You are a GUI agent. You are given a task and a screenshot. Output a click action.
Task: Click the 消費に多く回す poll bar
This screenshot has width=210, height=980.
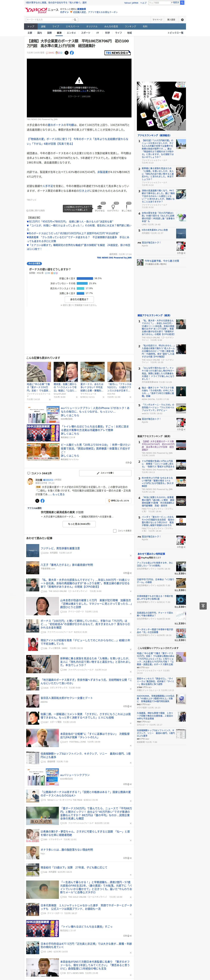click(80, 293)
